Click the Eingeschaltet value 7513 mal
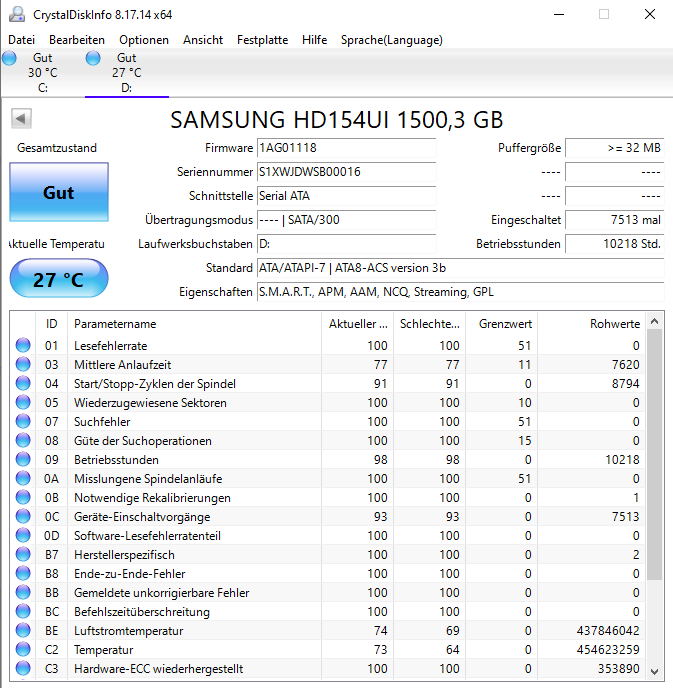Screen dimensions: 673x688 [x=614, y=220]
